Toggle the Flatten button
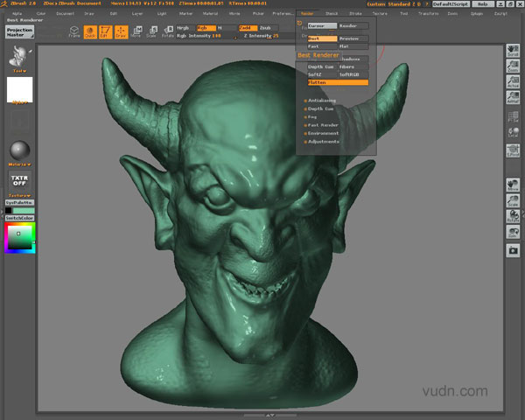This screenshot has width=525, height=420. [x=338, y=82]
